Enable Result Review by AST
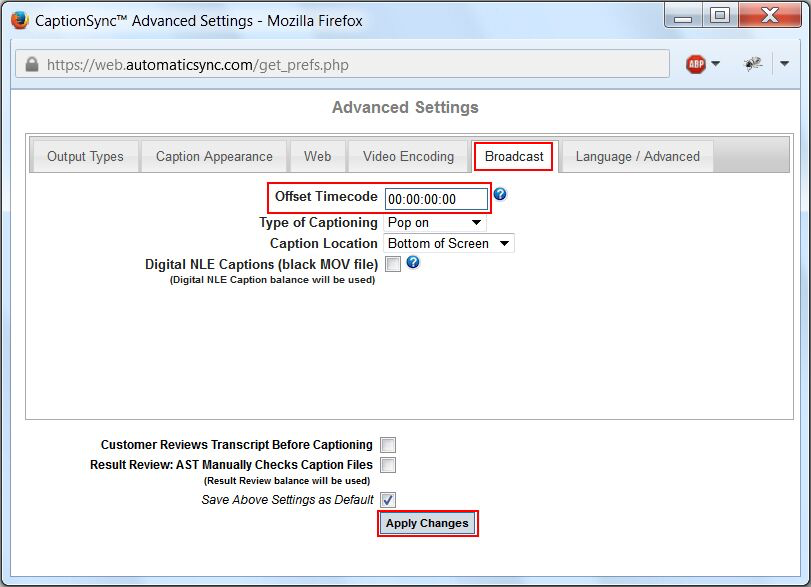 tap(387, 464)
